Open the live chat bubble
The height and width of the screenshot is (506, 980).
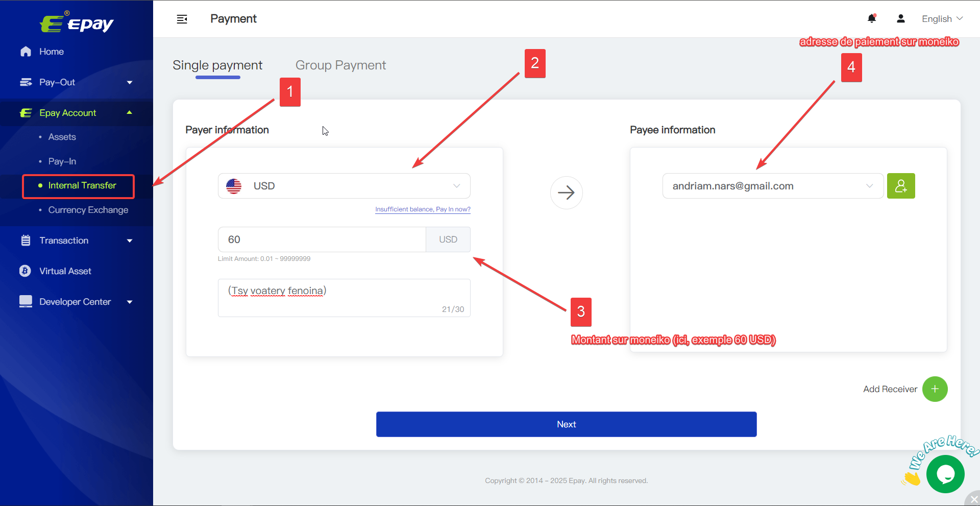pyautogui.click(x=945, y=474)
